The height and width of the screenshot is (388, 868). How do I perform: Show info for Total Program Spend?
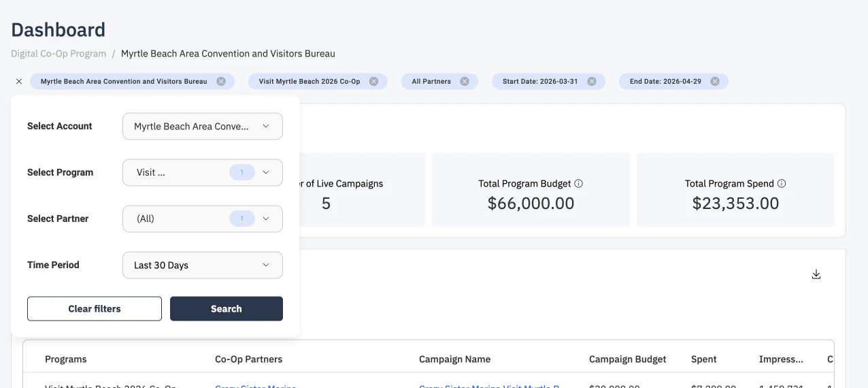pos(782,184)
